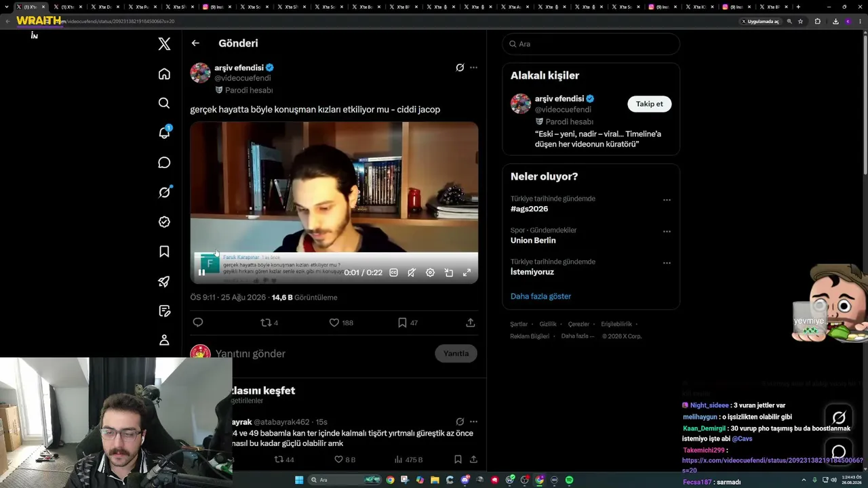Open Erişilebilirlik footer link
The width and height of the screenshot is (868, 488).
point(616,324)
